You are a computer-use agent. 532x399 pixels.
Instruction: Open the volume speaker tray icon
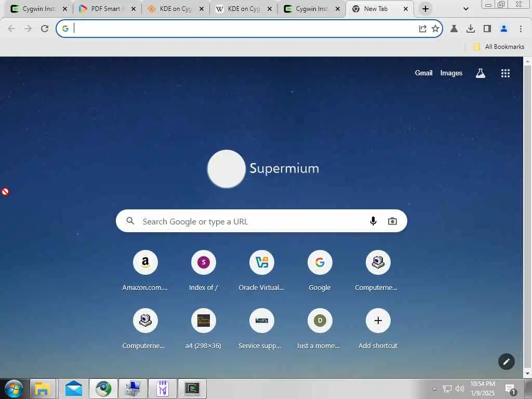pyautogui.click(x=460, y=389)
